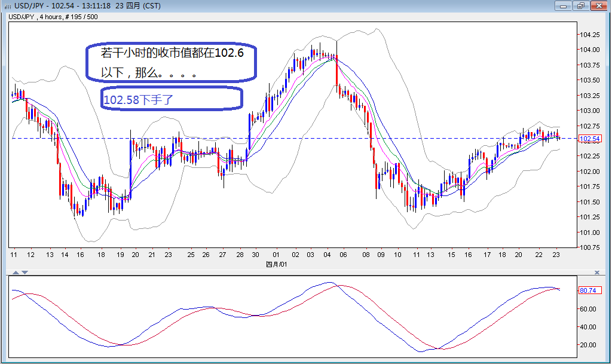Click the date label 01 on time axis
The image size is (612, 364).
point(276,255)
